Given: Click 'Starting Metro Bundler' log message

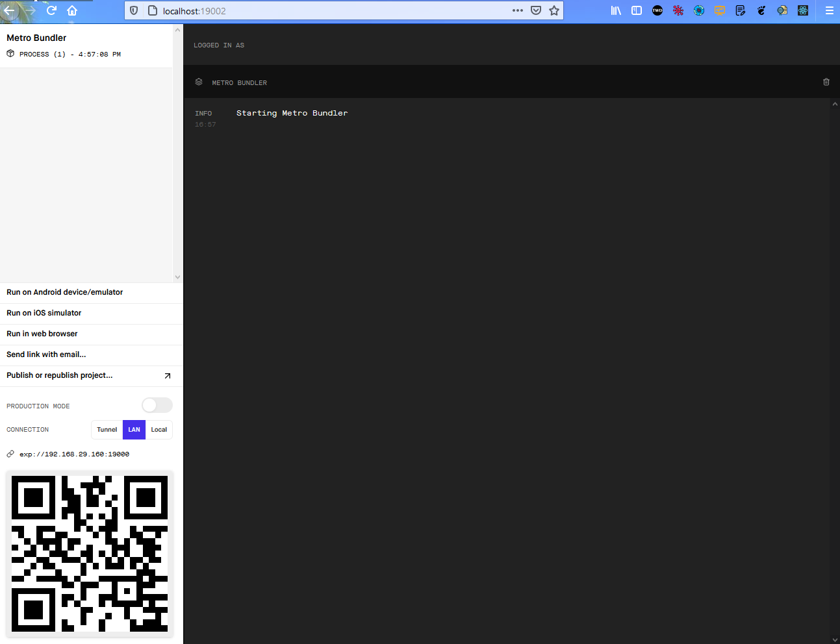Looking at the screenshot, I should click(x=292, y=113).
